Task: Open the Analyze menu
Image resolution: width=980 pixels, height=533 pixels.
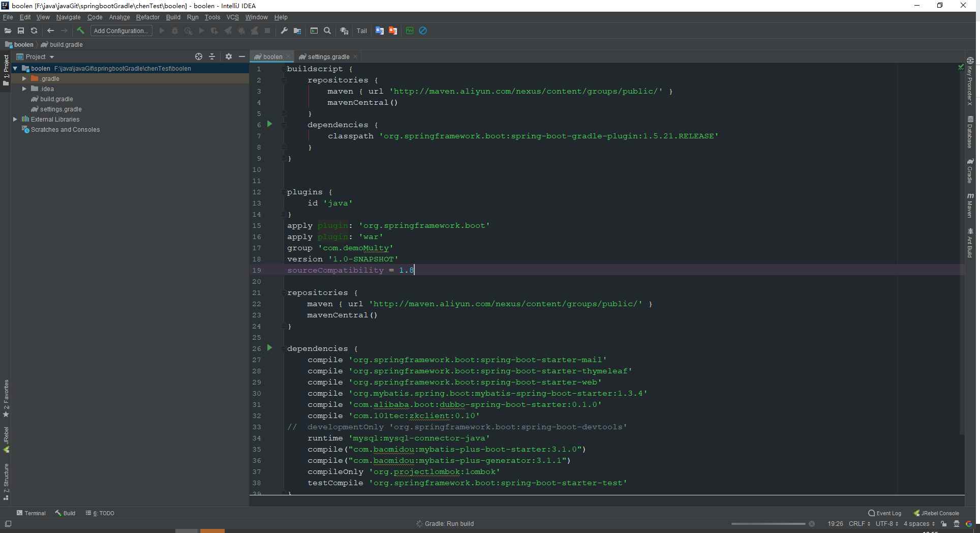Action: 119,17
